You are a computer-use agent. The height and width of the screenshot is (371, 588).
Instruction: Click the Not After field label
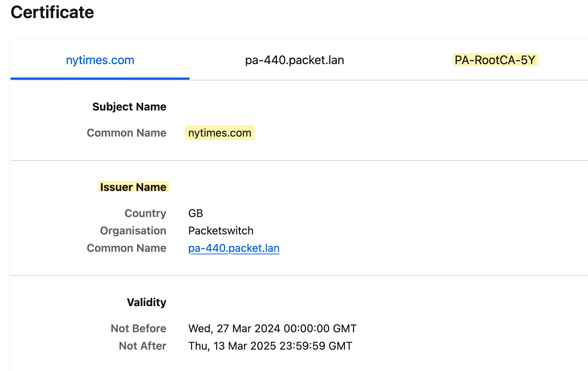click(x=142, y=346)
